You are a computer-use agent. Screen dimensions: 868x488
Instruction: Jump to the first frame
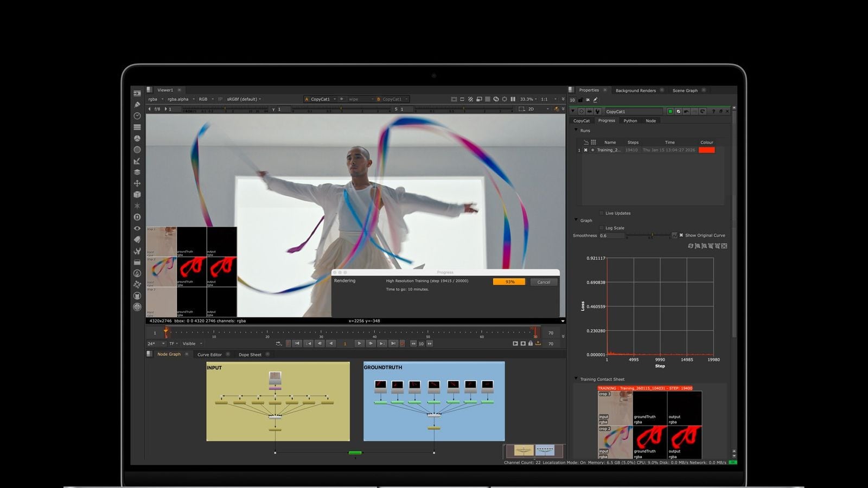point(297,343)
